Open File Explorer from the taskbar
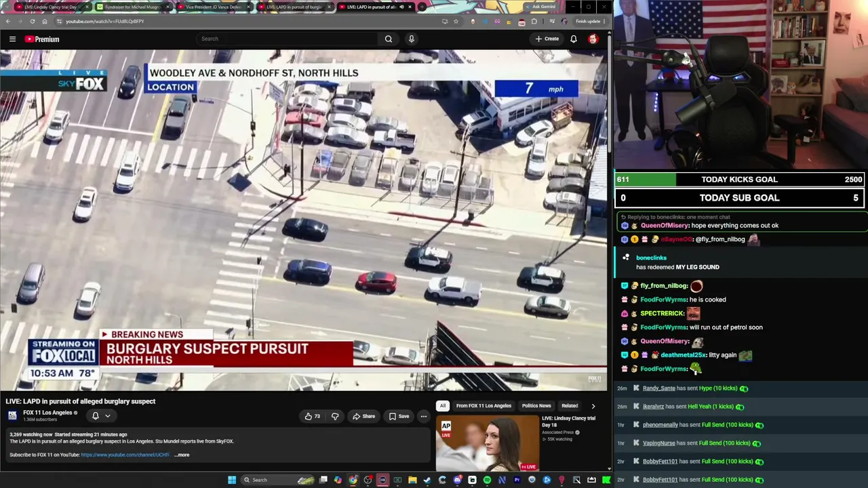The height and width of the screenshot is (488, 868). tap(412, 480)
